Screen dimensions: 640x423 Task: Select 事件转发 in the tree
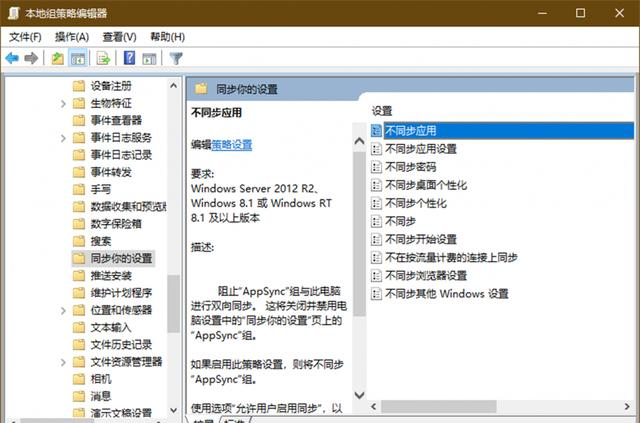tap(111, 172)
